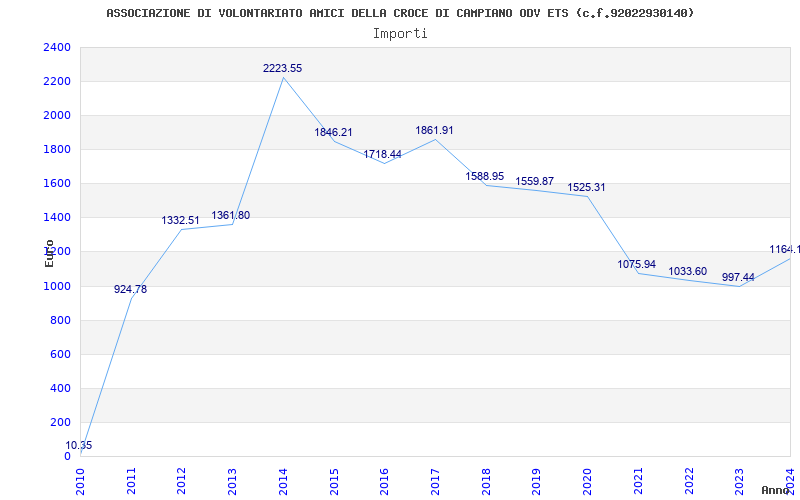Click the 200 y-axis label
The width and height of the screenshot is (800, 500).
click(x=60, y=422)
